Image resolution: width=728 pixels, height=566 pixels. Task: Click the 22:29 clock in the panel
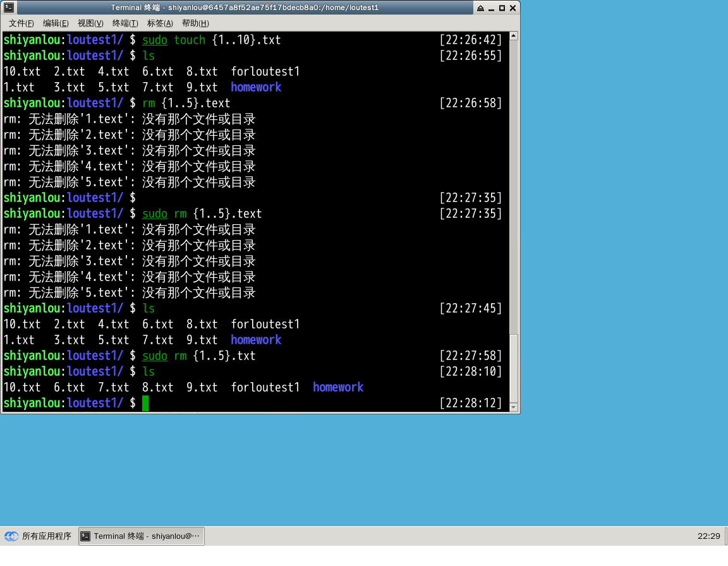708,536
